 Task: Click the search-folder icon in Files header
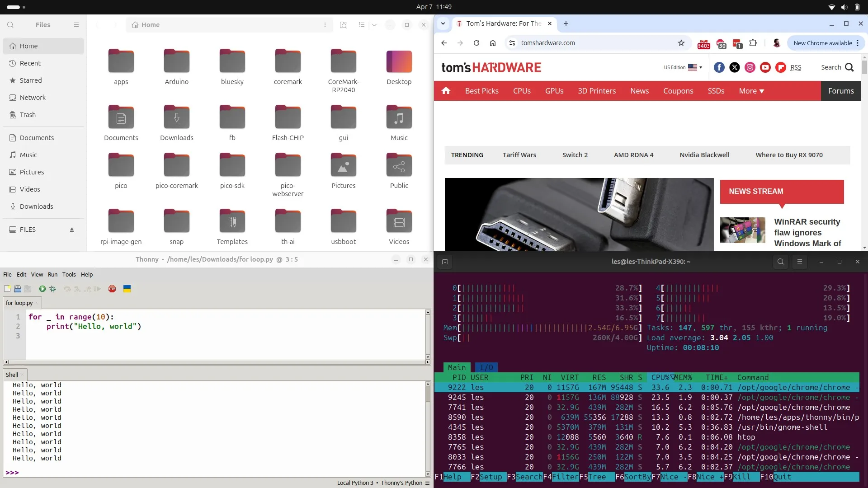tap(344, 25)
